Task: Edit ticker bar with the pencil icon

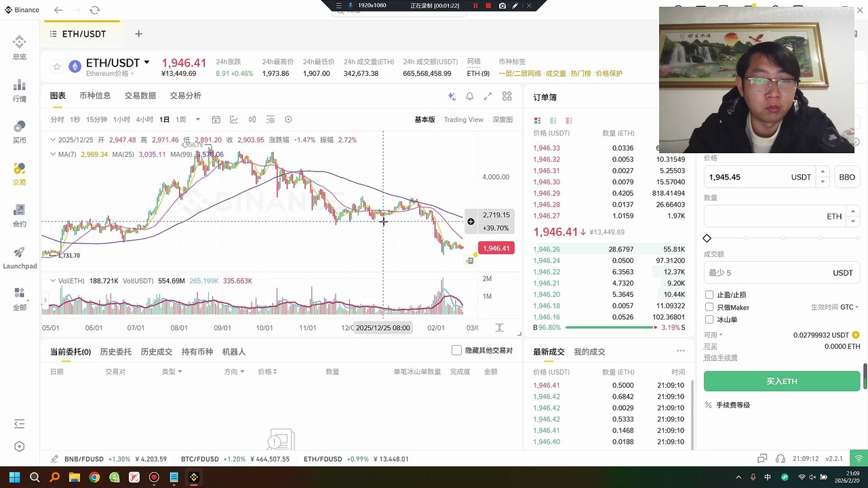Action: point(54,459)
